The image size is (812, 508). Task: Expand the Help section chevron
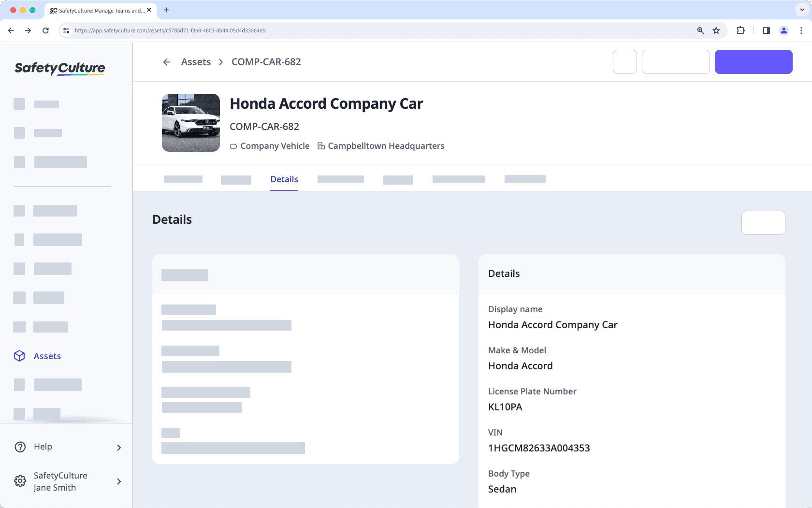pyautogui.click(x=119, y=447)
